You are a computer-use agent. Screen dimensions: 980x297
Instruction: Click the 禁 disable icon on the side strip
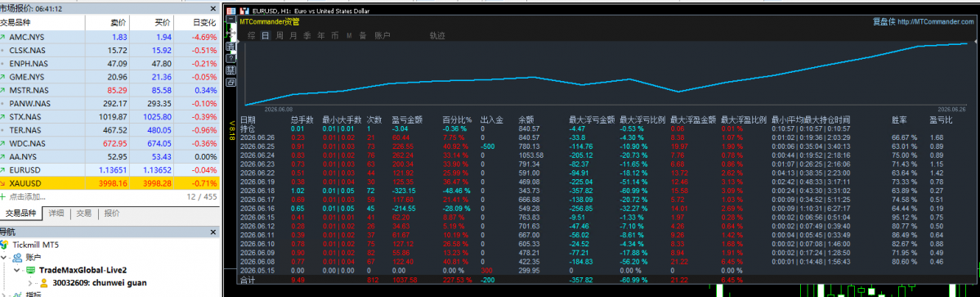230,70
